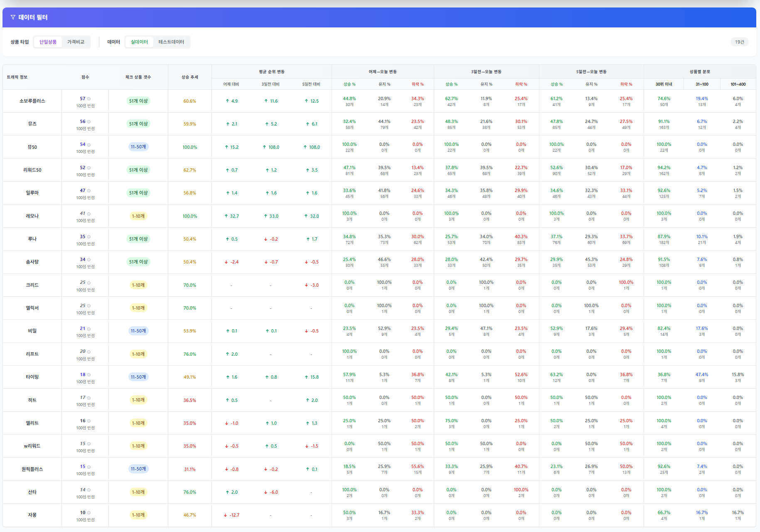Click the 리워드50 traffic name cell
The image size is (760, 532).
(x=32, y=170)
